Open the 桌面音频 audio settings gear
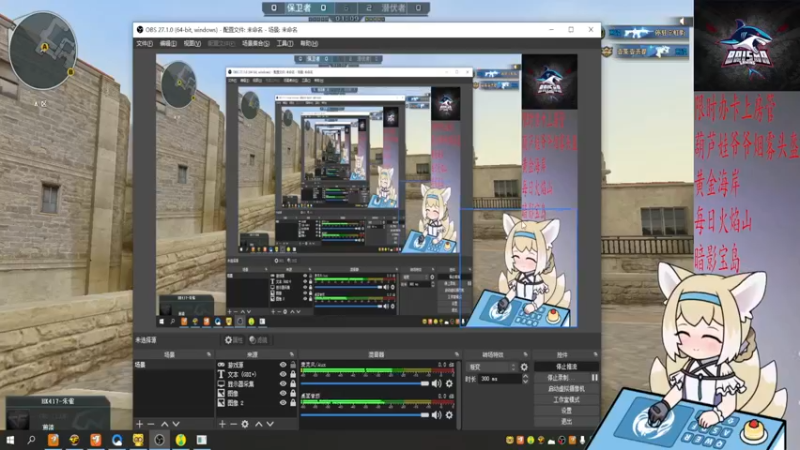This screenshot has height=450, width=800. click(x=449, y=415)
